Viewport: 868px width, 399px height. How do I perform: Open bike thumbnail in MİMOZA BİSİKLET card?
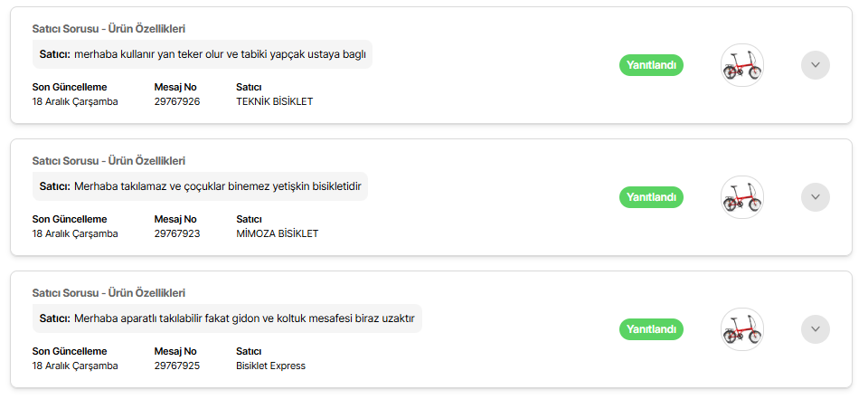pos(742,197)
